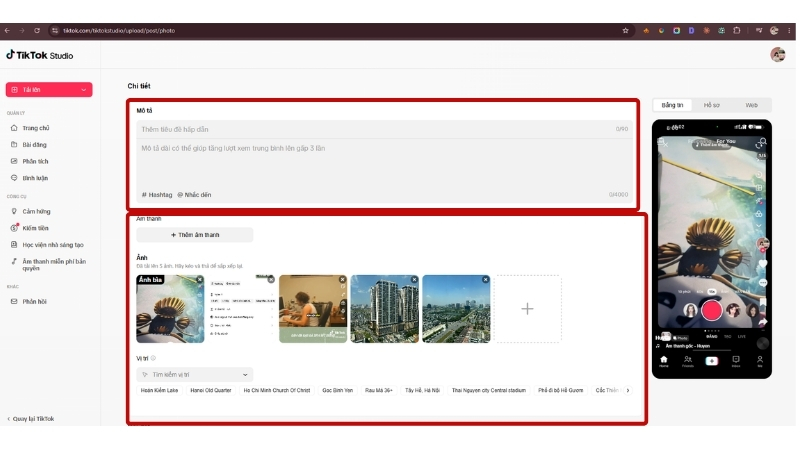
Task: Add another photo with plus tile
Action: (528, 309)
